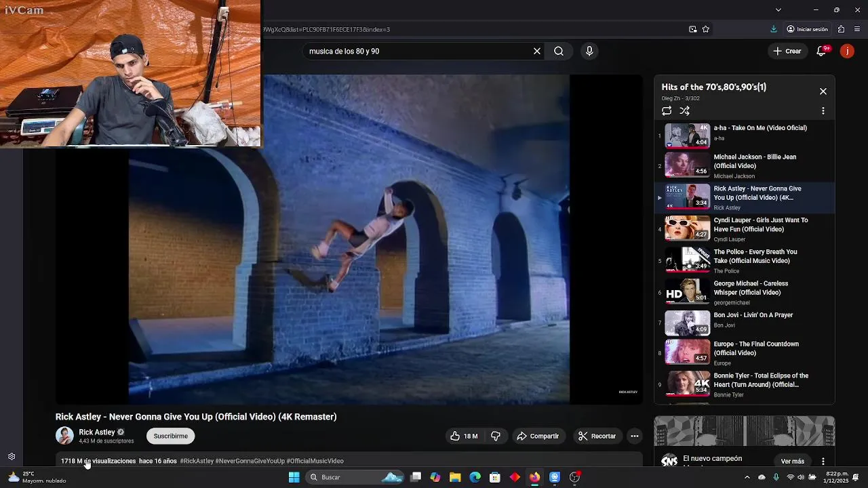Open the #OfficialMusicVideo hashtag link

click(315, 461)
